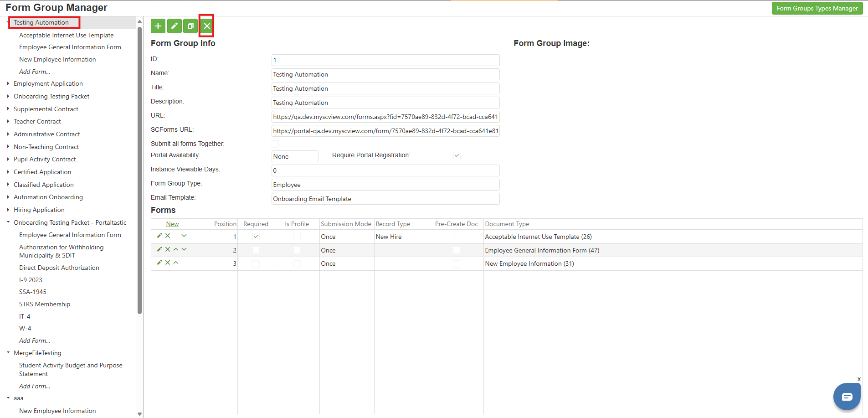868x418 pixels.
Task: Click Add Form under Testing Automation
Action: pos(35,72)
